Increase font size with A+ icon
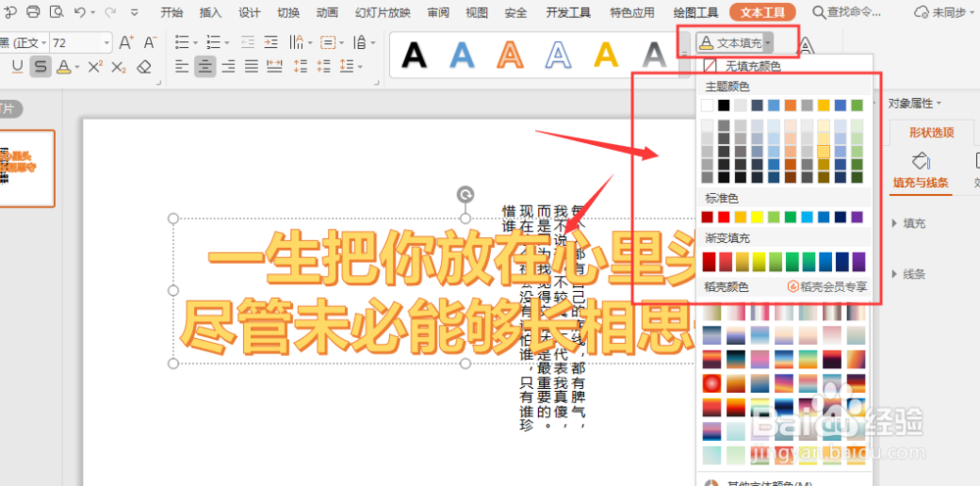The width and height of the screenshot is (980, 486). click(126, 42)
